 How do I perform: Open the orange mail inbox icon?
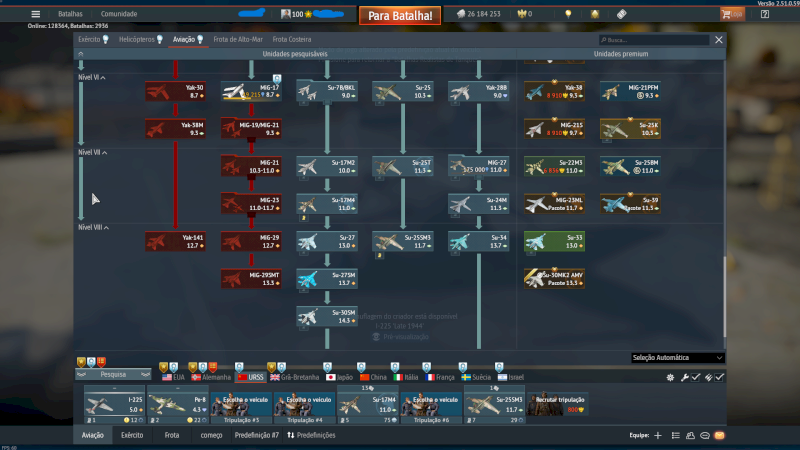click(x=719, y=436)
